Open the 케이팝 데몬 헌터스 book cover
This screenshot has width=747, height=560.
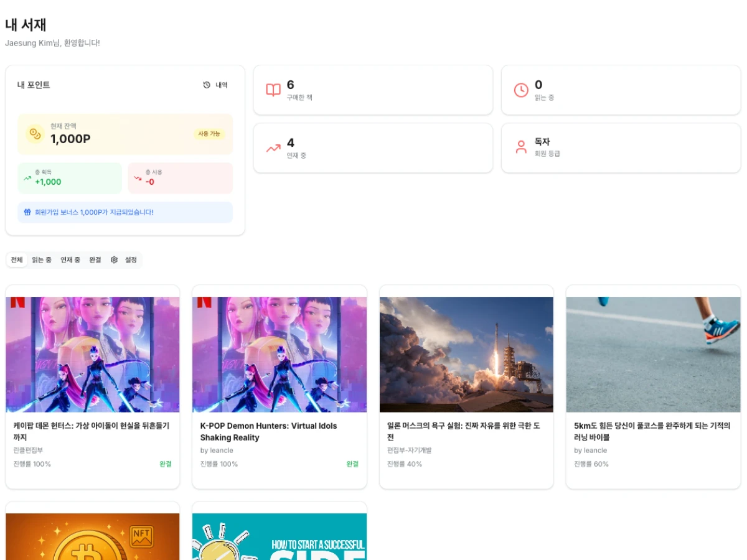[93, 354]
